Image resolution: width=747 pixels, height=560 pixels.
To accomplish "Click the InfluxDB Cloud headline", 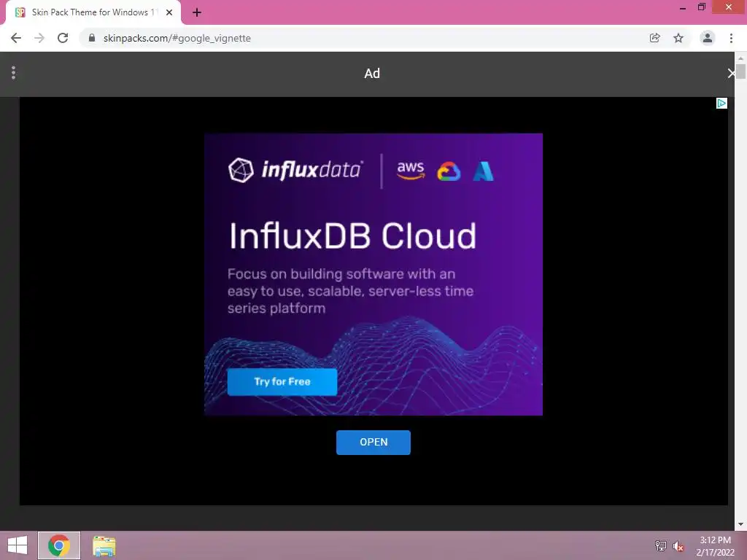I will coord(353,236).
